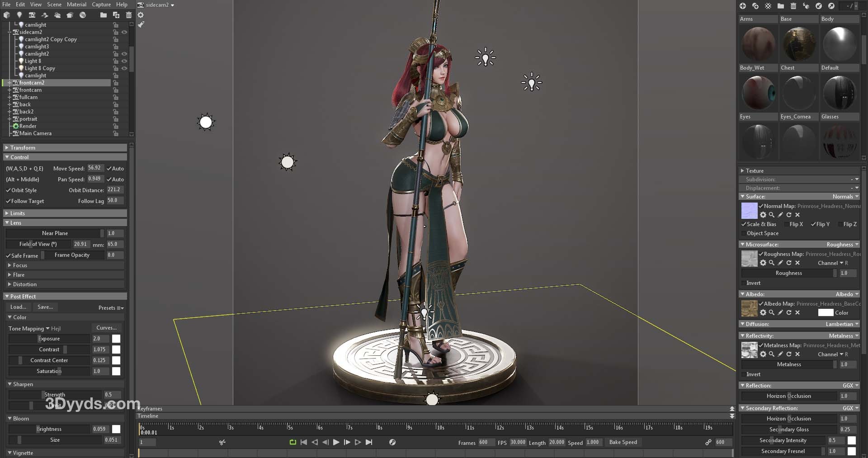Image resolution: width=868 pixels, height=458 pixels.
Task: Click the white Albedo Color swatch
Action: click(825, 312)
